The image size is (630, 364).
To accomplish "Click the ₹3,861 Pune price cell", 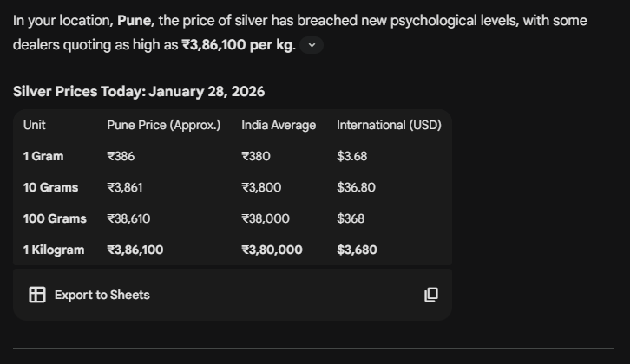I will point(125,187).
